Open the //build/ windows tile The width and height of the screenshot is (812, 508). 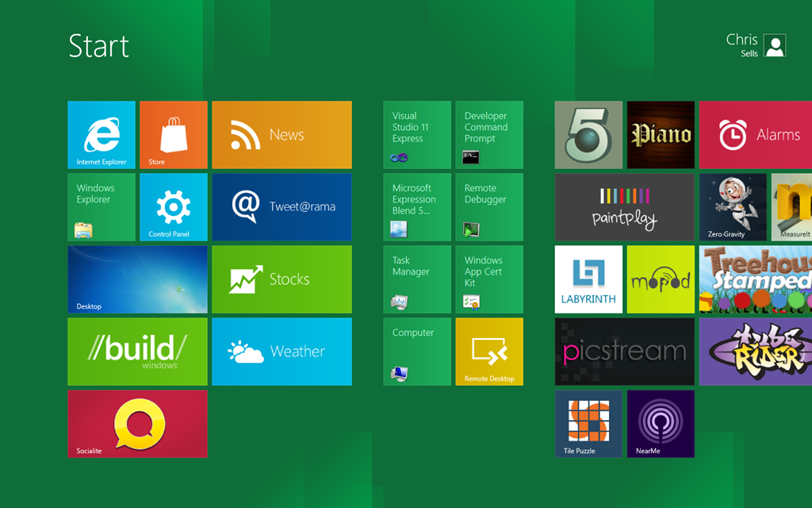click(137, 352)
